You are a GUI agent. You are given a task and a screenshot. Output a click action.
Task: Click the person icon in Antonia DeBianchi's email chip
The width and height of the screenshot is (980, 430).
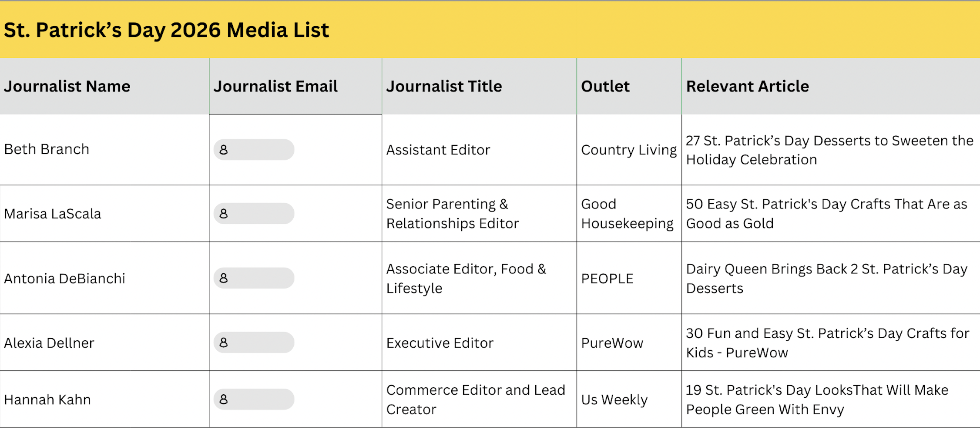pyautogui.click(x=224, y=278)
